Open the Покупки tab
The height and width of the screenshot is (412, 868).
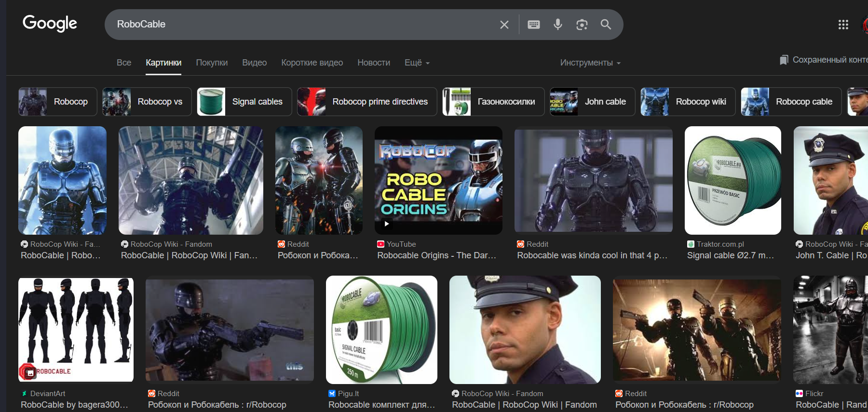pos(212,63)
